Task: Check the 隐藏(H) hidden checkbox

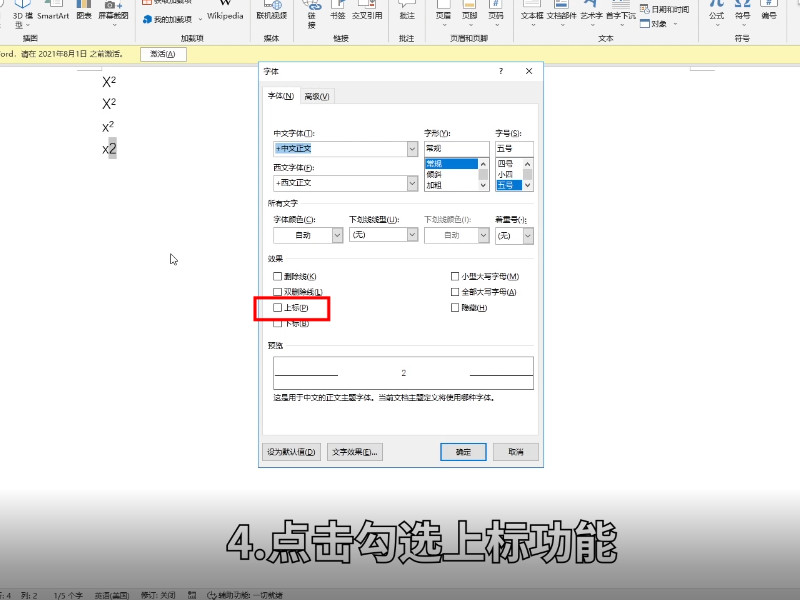Action: [x=455, y=308]
